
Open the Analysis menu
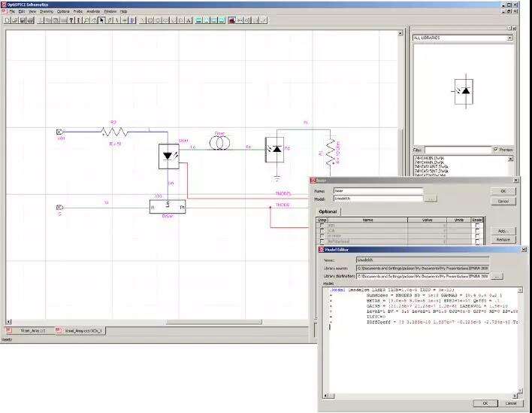click(x=93, y=12)
